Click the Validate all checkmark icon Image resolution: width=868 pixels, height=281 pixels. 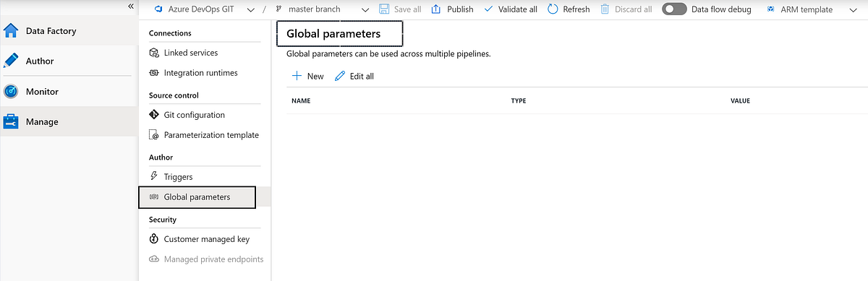click(488, 9)
